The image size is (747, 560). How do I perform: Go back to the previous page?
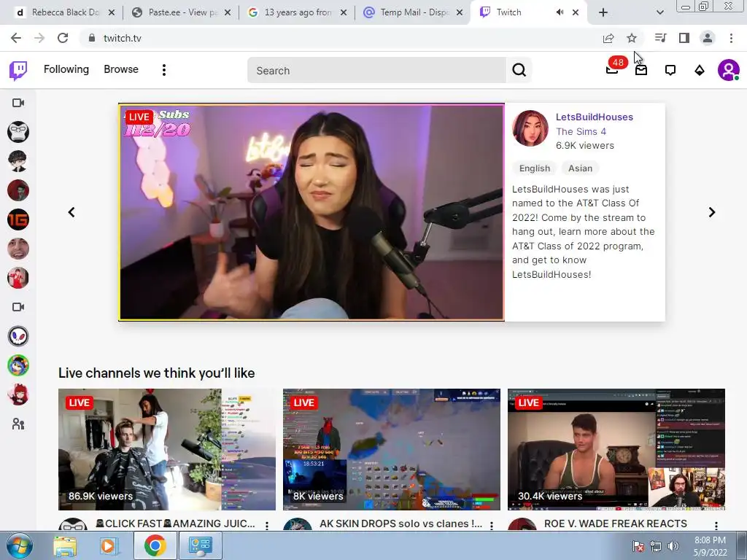click(16, 38)
